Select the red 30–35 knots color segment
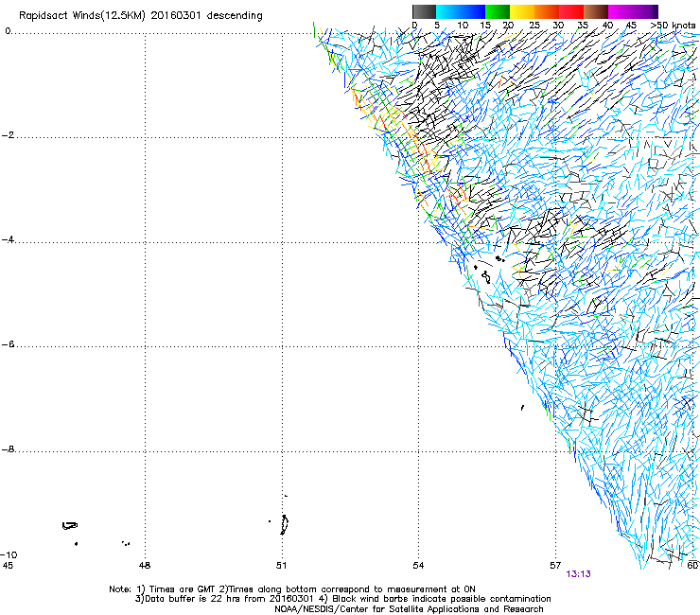The width and height of the screenshot is (700, 615). pos(571,11)
